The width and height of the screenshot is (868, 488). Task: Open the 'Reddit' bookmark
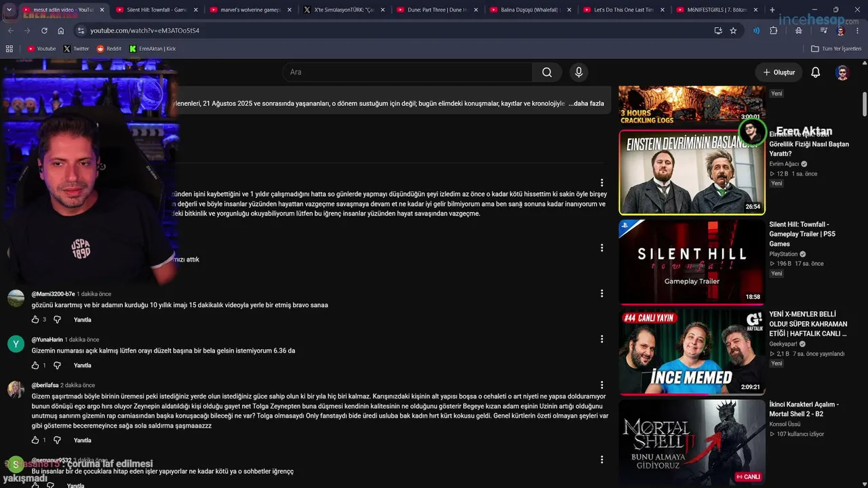(x=108, y=49)
